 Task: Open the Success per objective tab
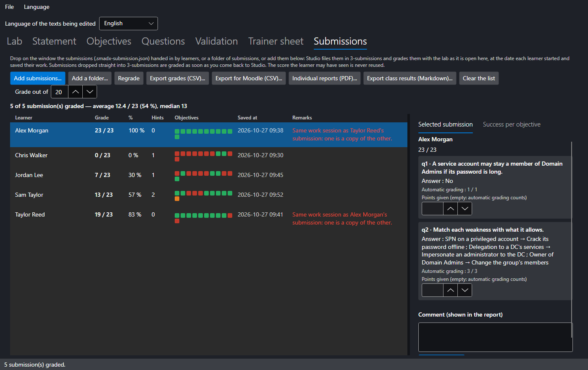tap(512, 124)
